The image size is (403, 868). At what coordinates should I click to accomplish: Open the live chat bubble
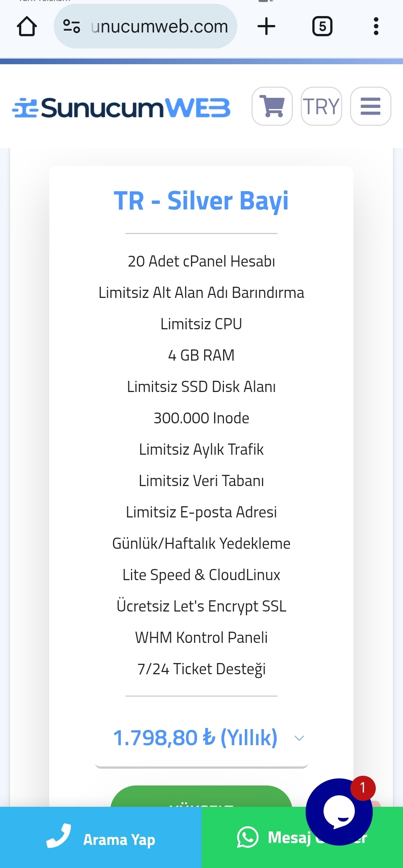(x=339, y=812)
